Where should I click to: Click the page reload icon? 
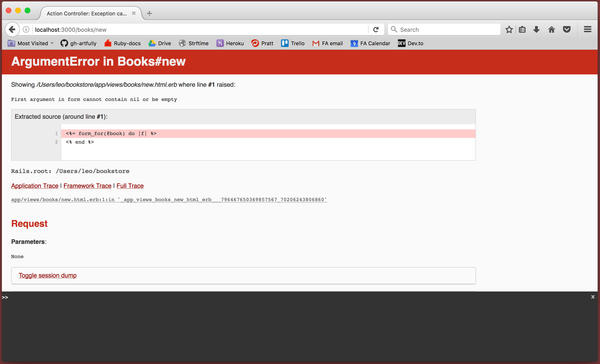[376, 29]
